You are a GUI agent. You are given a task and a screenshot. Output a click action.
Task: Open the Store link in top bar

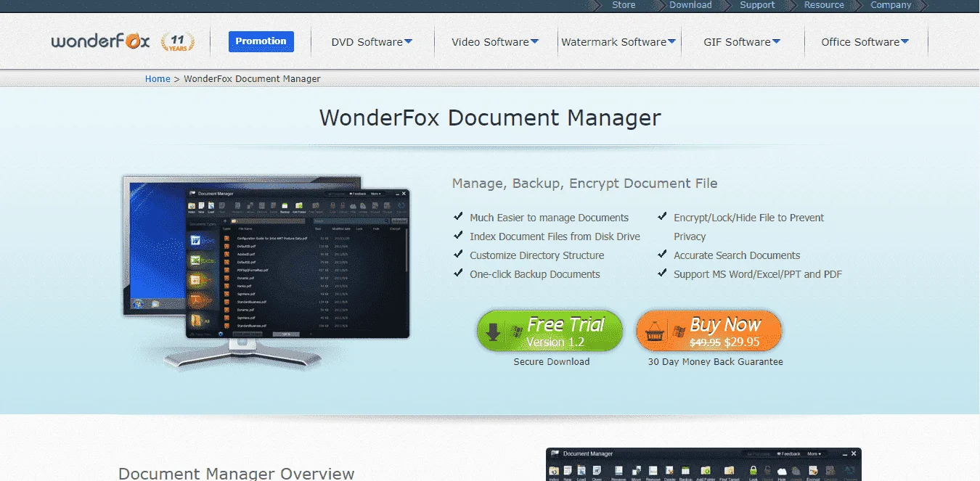tap(623, 5)
